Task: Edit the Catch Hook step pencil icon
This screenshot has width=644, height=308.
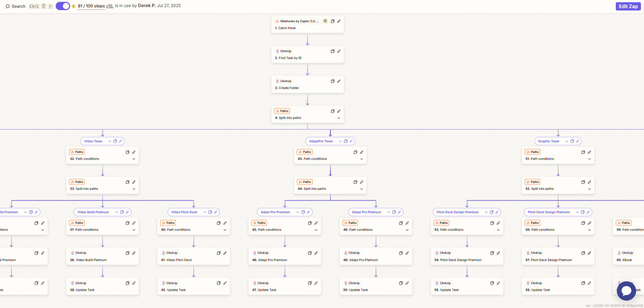Action: (339, 21)
